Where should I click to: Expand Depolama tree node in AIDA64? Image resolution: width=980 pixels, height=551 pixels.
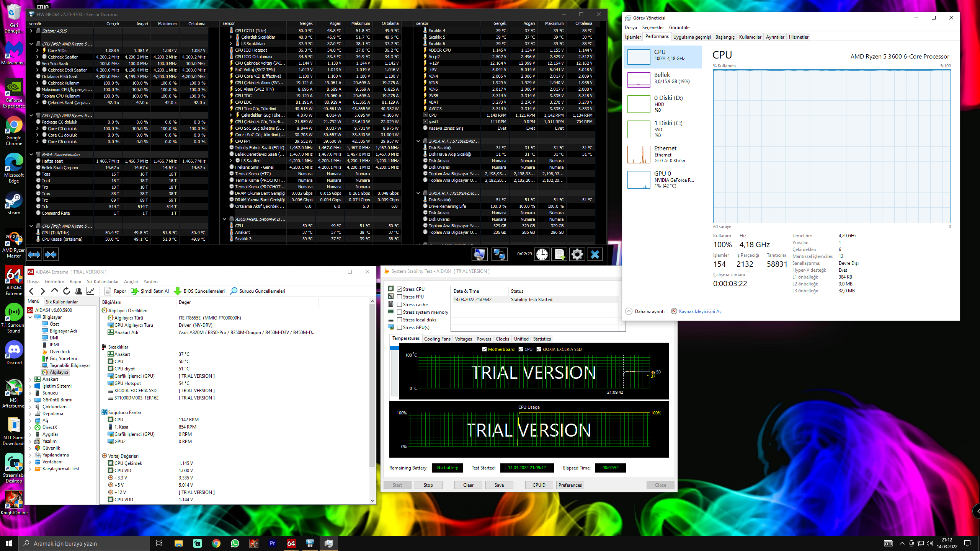tap(30, 414)
